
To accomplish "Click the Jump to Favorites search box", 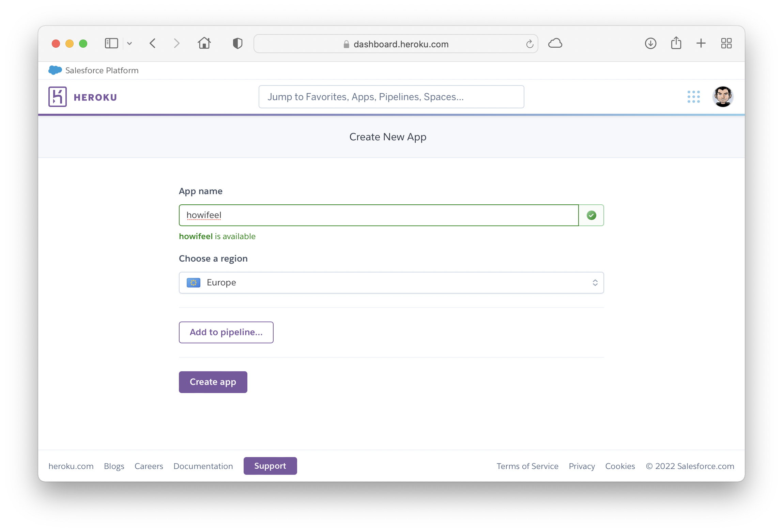I will pos(391,97).
